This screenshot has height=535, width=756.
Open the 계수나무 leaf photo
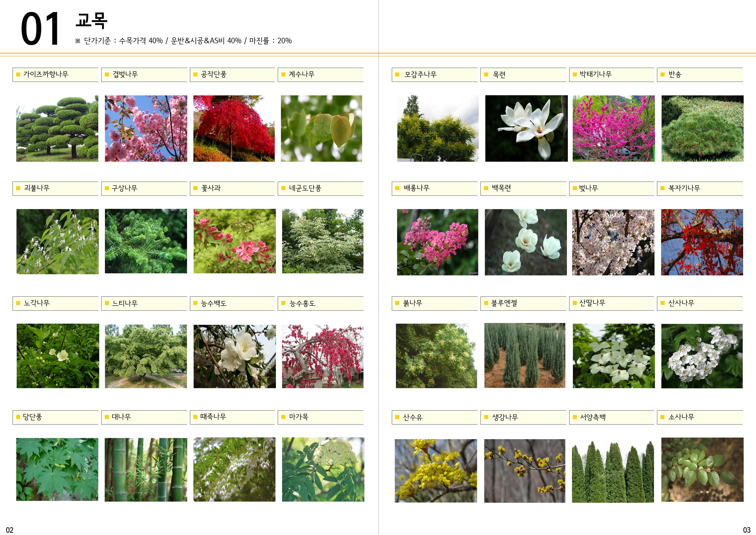pyautogui.click(x=321, y=129)
